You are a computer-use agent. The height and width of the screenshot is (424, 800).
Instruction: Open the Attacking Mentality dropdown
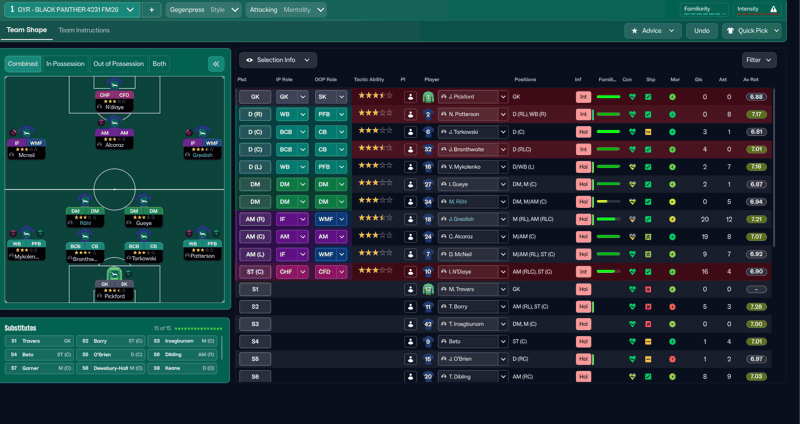pyautogui.click(x=286, y=10)
